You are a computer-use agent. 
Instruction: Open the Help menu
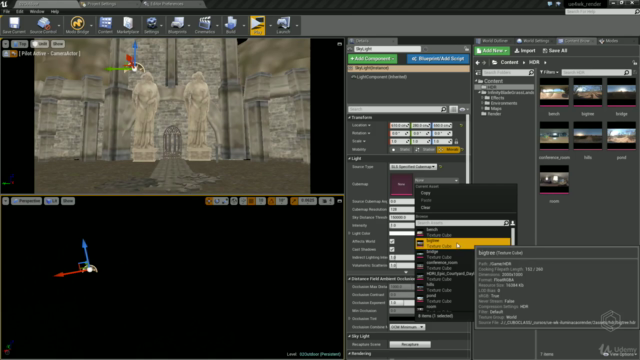55,11
